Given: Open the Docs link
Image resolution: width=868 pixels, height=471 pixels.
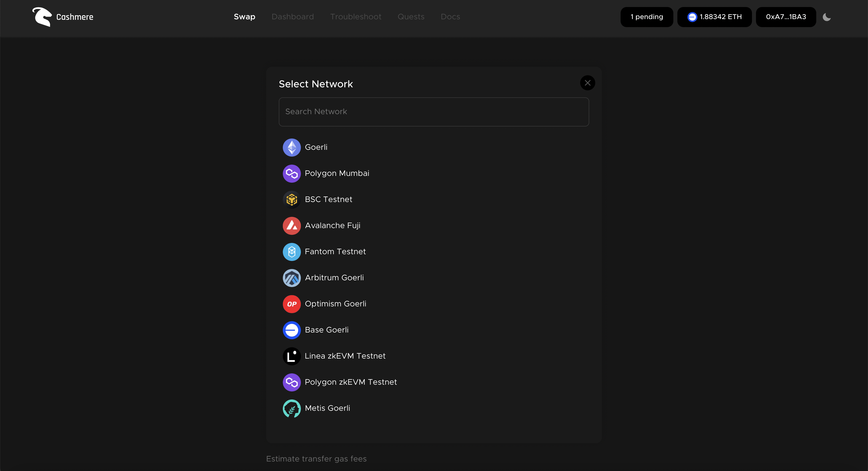Looking at the screenshot, I should coord(450,17).
